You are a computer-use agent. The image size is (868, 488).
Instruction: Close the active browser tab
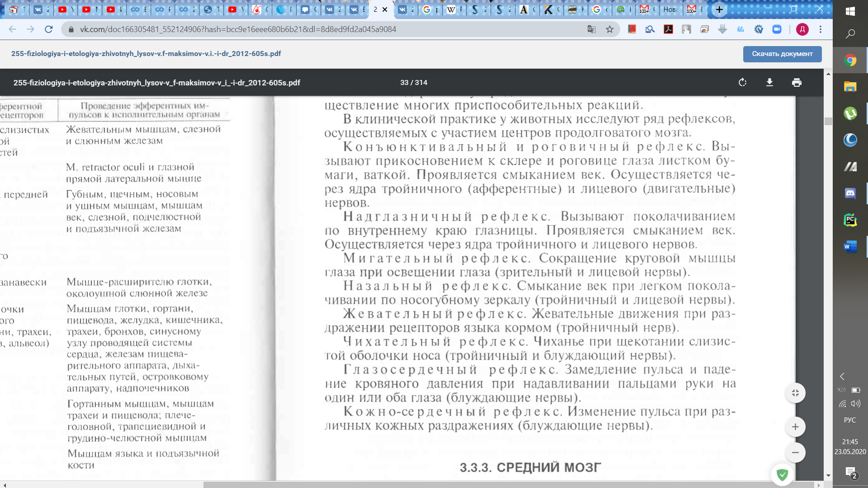point(385,9)
